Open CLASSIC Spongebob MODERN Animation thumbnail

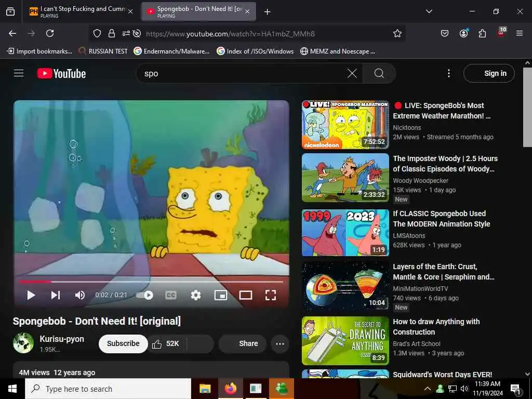(345, 233)
